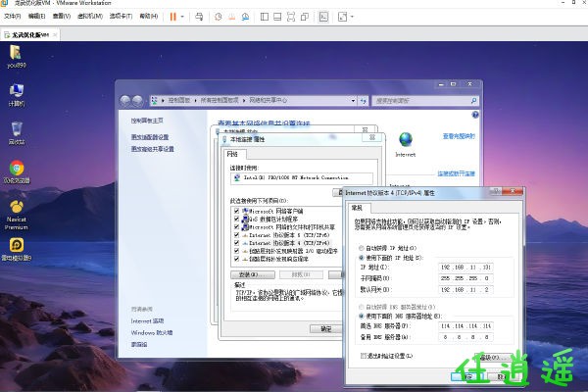This screenshot has width=588, height=392.
Task: Toggle Microsoft 网络的文件和打印机共享 checkbox
Action: pos(236,227)
